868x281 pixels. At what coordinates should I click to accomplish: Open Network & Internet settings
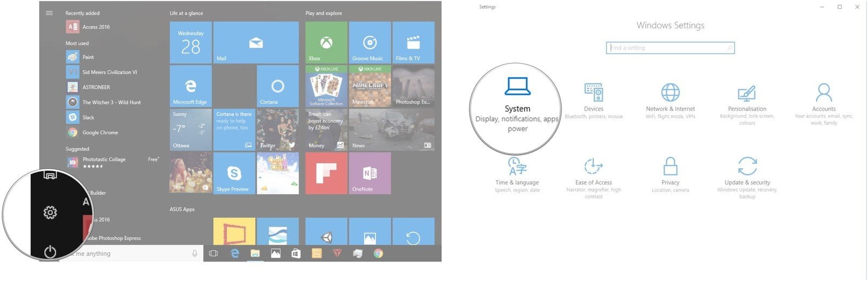(671, 101)
